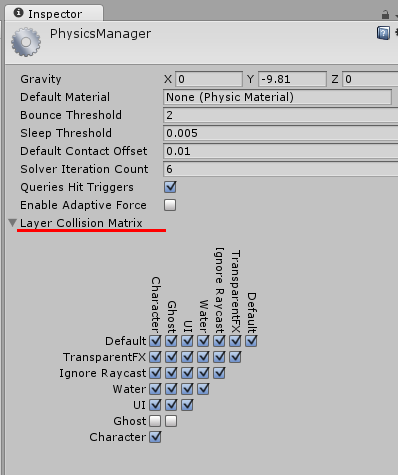Uncheck UI row, Ghost column collision
398x475 pixels.
[x=171, y=405]
